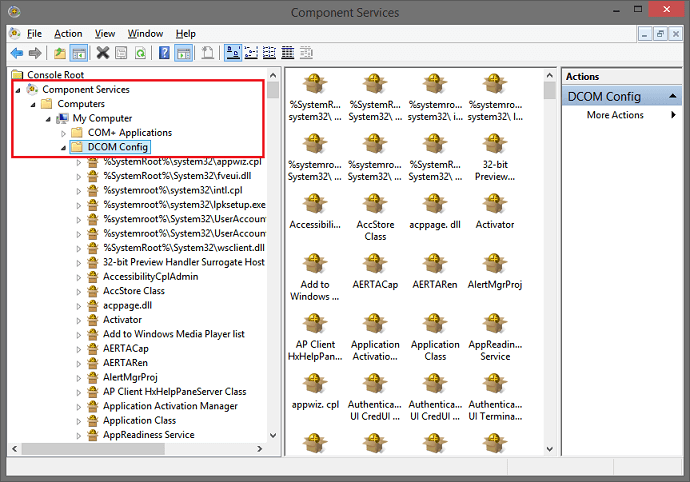
Task: Click tree pane scroll down arrow
Action: (x=273, y=435)
